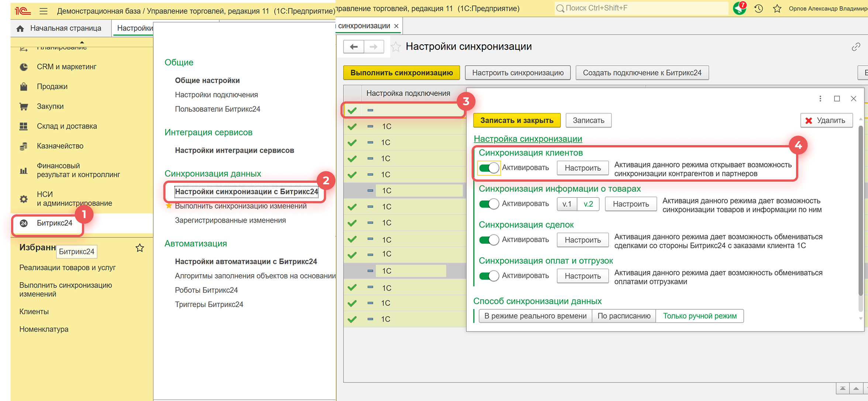Toggle Синхронизация информации о товарах switch
Viewport: 868px width, 401px height.
coord(489,204)
